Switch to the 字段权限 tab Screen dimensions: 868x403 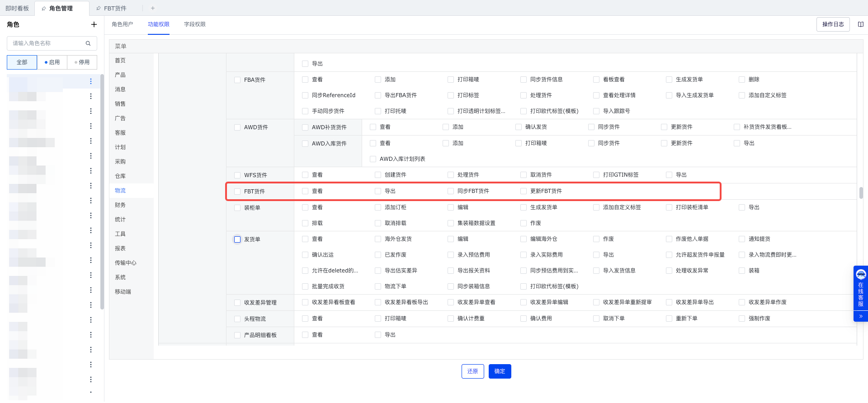tap(194, 24)
